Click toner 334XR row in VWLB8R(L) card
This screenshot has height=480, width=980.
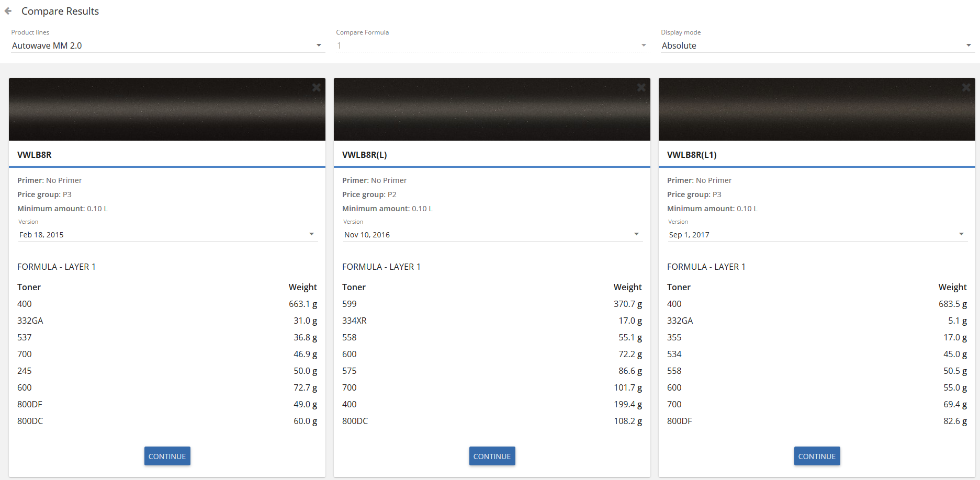coord(492,321)
